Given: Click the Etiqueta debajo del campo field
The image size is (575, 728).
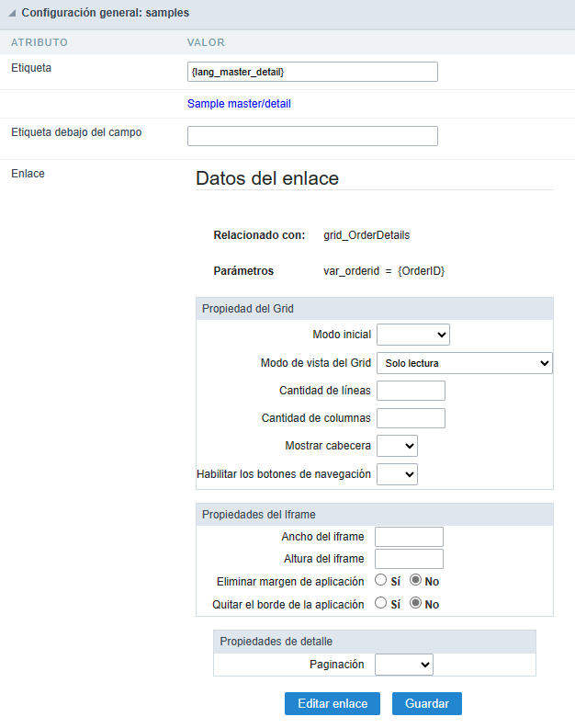Looking at the screenshot, I should coord(312,136).
